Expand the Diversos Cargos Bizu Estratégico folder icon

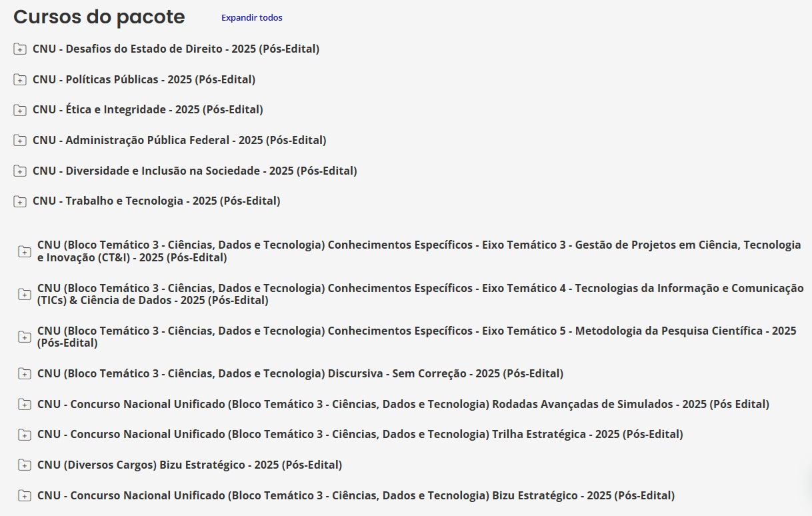pyautogui.click(x=25, y=465)
